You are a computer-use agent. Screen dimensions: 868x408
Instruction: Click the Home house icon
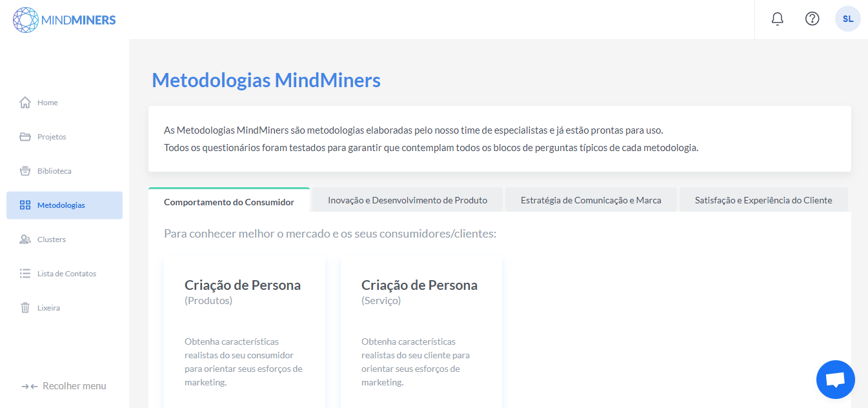(x=25, y=103)
